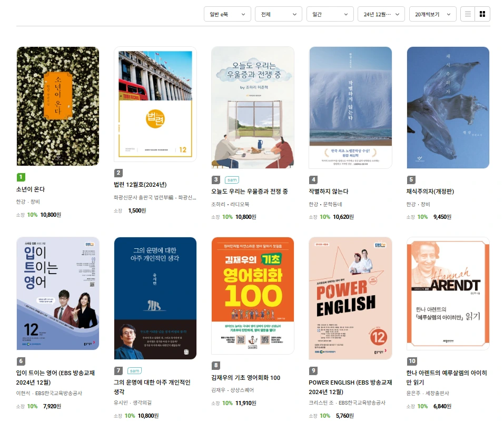The height and width of the screenshot is (423, 504).
Task: Click the sam badge on rank 3 book
Action: pos(232,180)
